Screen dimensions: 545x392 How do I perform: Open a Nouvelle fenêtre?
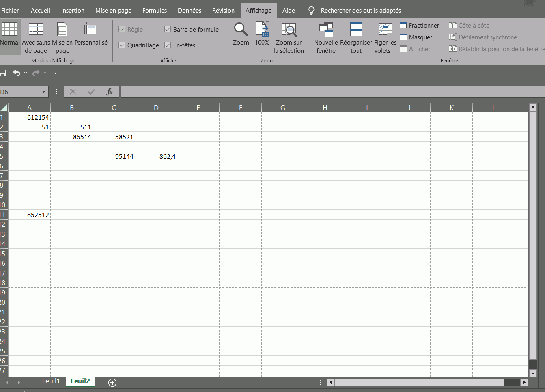326,37
